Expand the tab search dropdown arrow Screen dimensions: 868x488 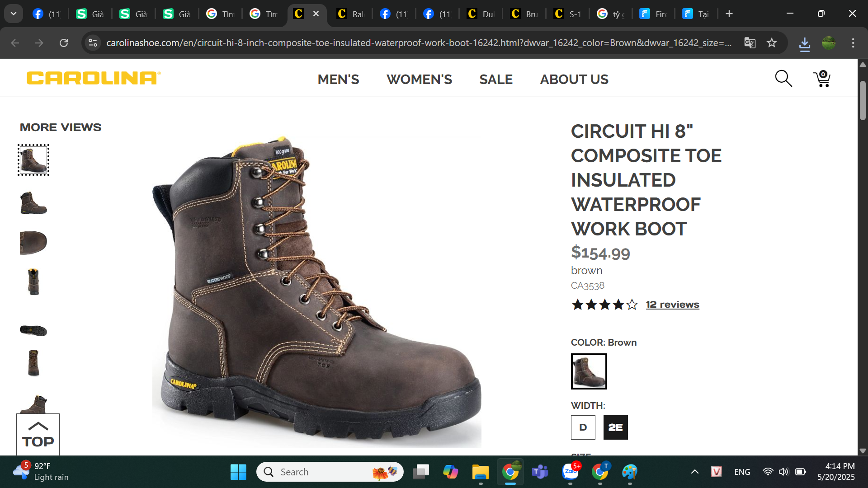[x=14, y=14]
